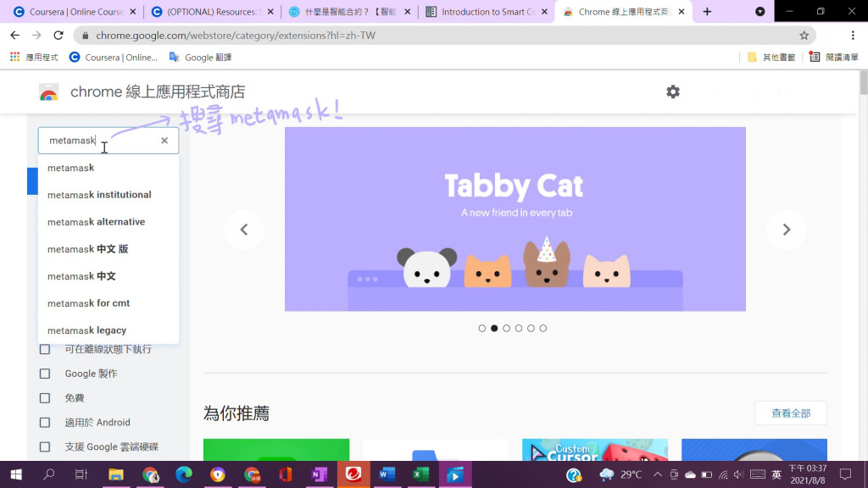Open the Coursera bookmark in bookmarks bar
This screenshot has width=868, height=488.
(x=114, y=57)
